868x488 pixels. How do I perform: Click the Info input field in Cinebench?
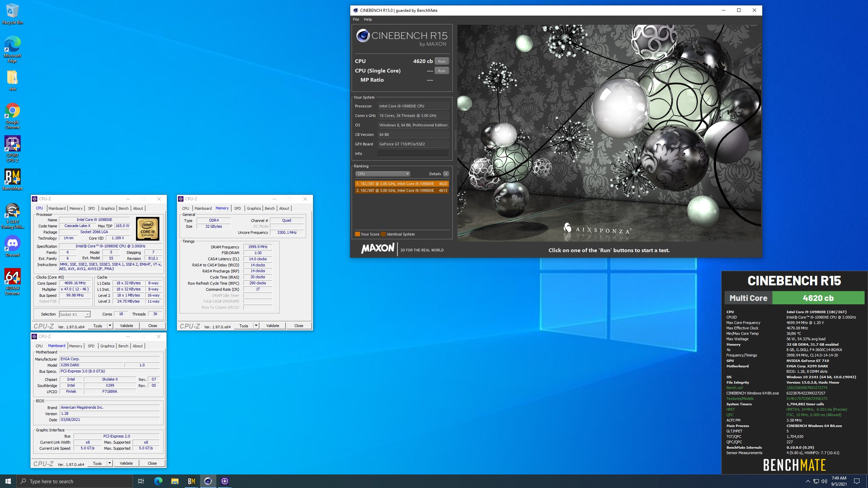[x=413, y=154]
